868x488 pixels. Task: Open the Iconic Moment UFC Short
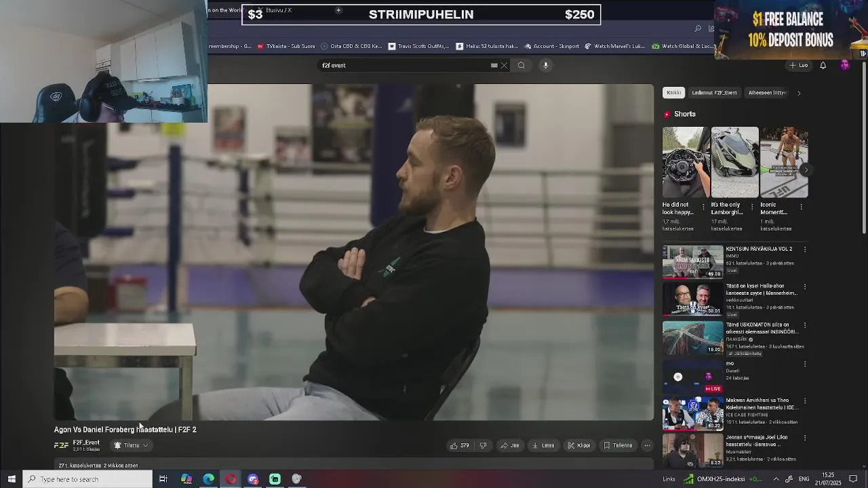tap(784, 162)
